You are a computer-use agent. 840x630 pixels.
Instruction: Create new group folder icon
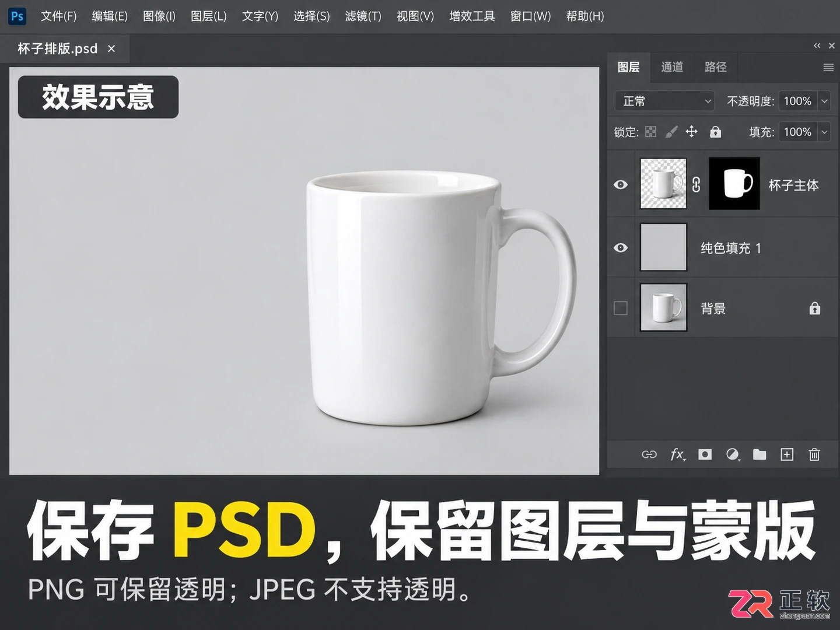click(759, 454)
